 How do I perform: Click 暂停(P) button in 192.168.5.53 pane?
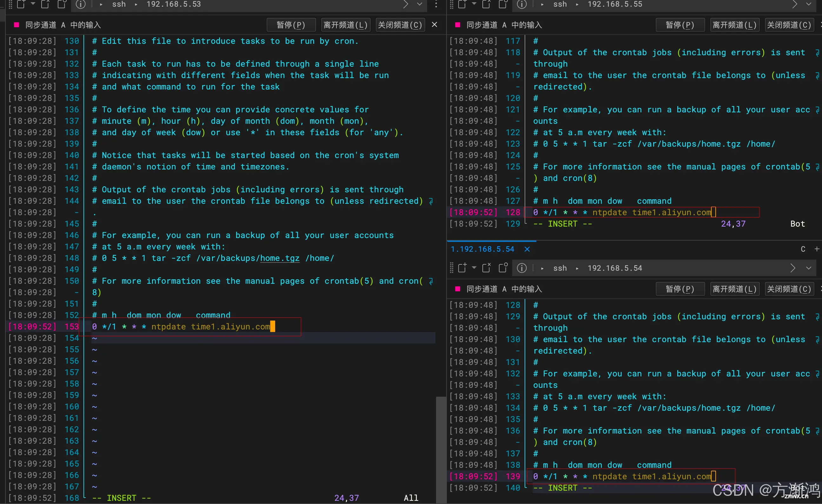(291, 25)
